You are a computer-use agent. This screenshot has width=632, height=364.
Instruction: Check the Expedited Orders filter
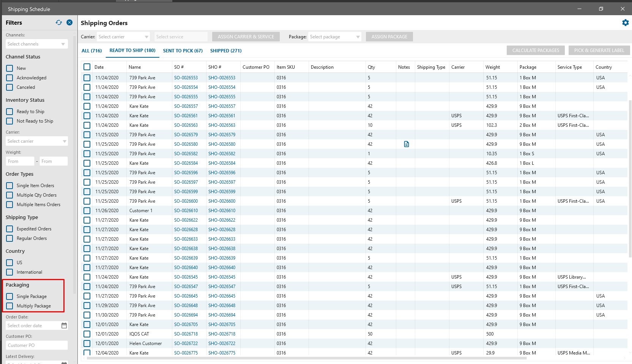pos(9,229)
